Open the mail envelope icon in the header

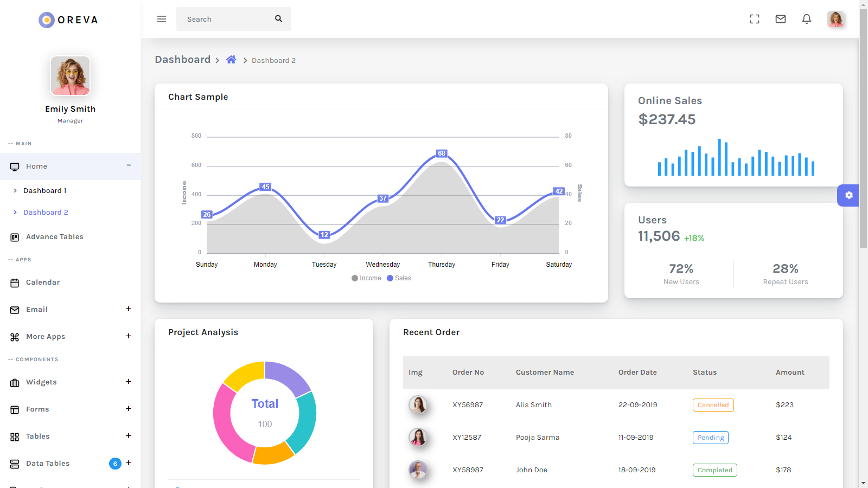click(781, 18)
